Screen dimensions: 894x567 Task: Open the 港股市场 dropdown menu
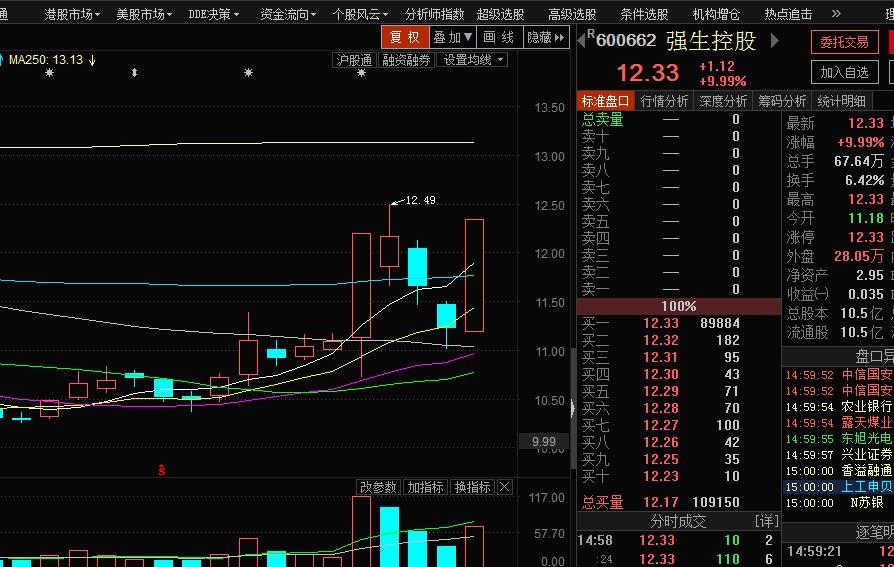tap(72, 14)
